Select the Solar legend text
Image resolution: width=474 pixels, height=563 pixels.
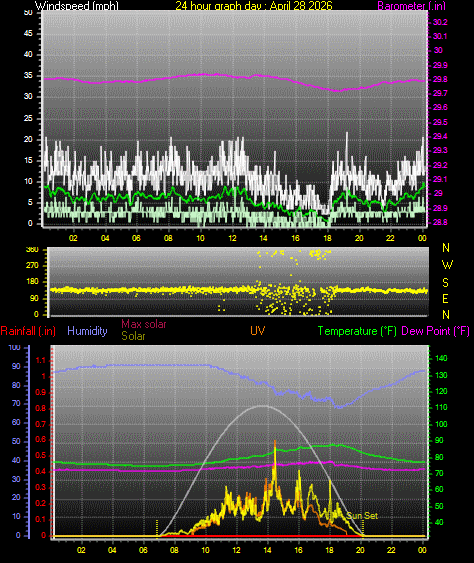point(133,336)
